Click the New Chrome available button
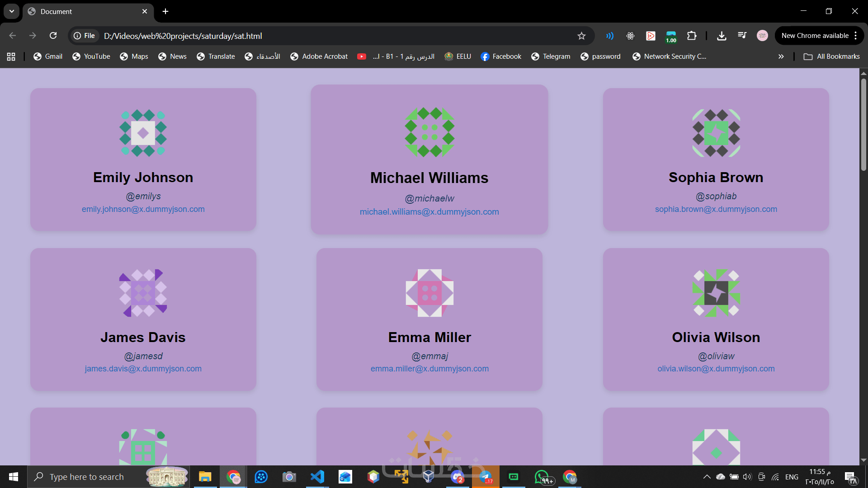The height and width of the screenshot is (488, 868). pyautogui.click(x=815, y=36)
